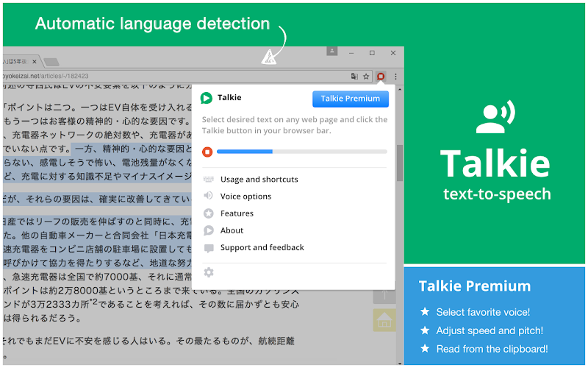Screen dimensions: 588x368
Task: Click the playback progress bar
Action: [302, 152]
